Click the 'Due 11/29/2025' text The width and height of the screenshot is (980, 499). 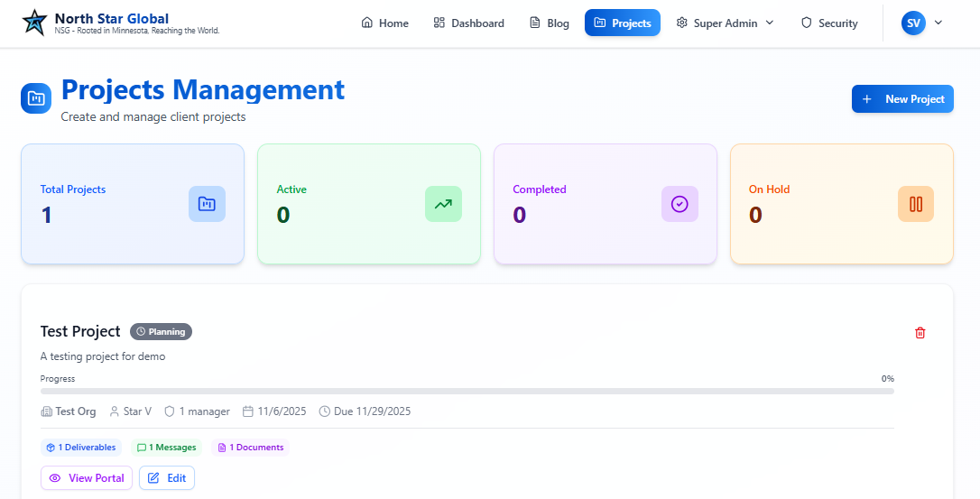[373, 411]
